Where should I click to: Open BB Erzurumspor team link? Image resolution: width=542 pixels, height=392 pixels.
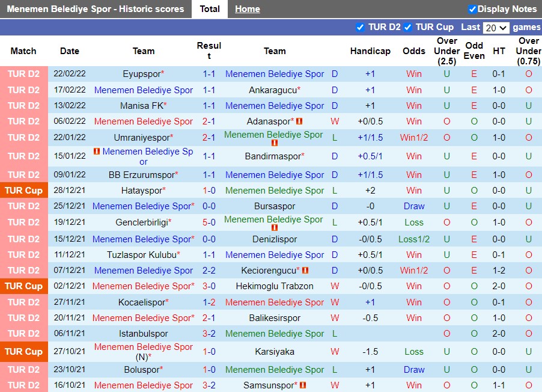(x=143, y=175)
